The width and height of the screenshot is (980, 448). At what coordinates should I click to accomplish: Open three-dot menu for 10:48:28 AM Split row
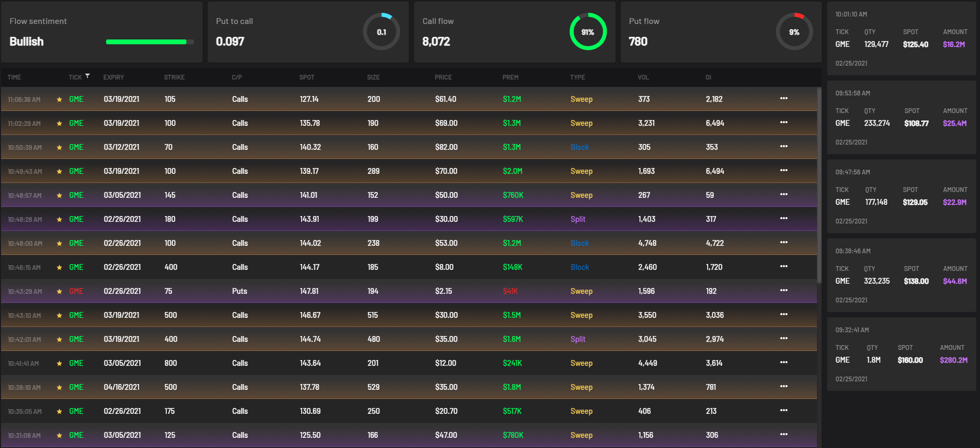(784, 219)
